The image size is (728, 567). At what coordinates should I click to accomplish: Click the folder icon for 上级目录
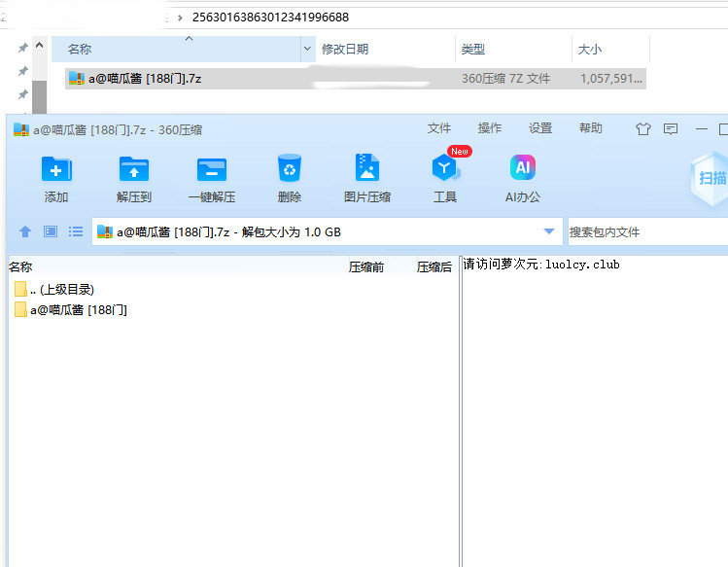(x=20, y=289)
